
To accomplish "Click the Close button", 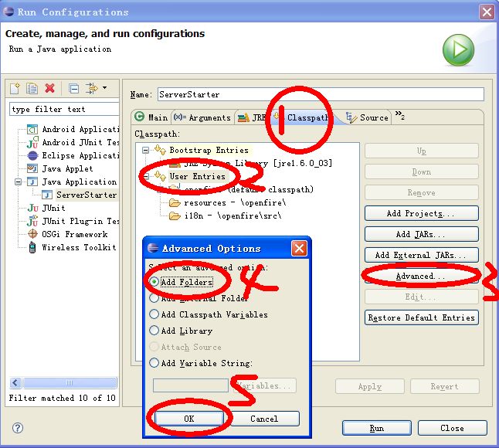I will [x=452, y=428].
